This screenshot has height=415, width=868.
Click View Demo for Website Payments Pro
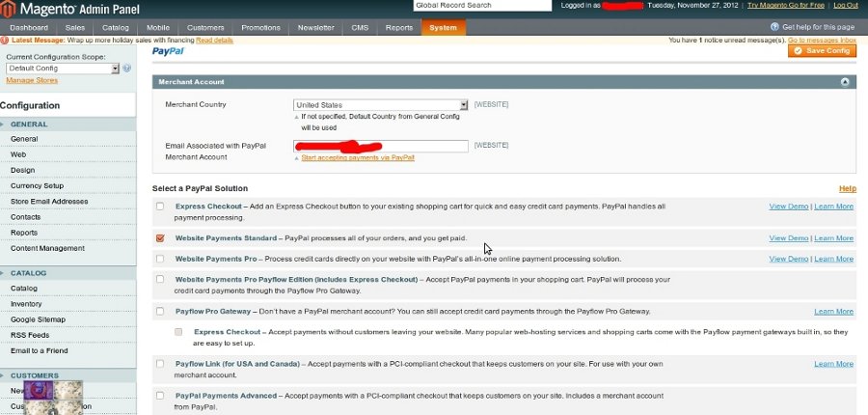(789, 259)
